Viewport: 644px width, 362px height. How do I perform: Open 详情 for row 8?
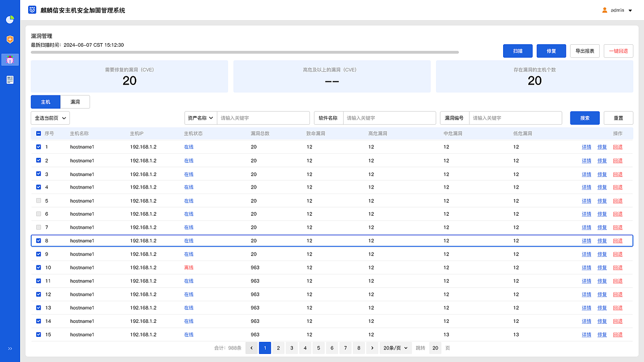coord(587,241)
